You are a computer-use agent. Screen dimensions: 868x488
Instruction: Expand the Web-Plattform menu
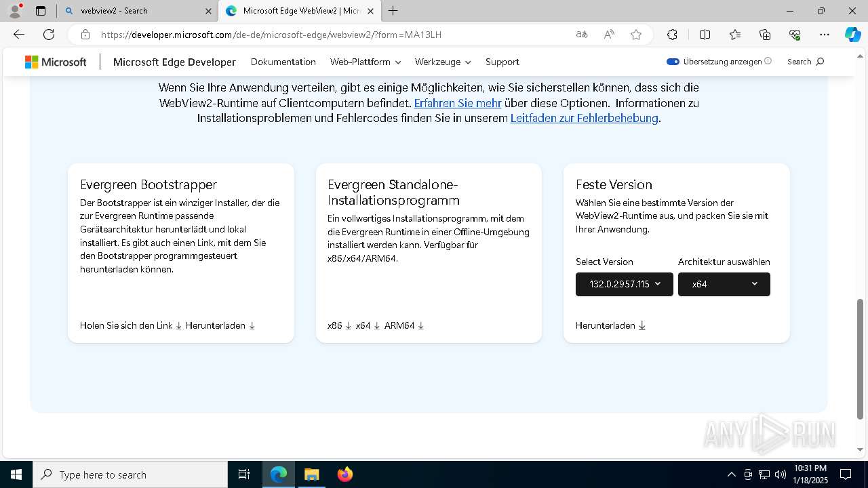tap(366, 62)
